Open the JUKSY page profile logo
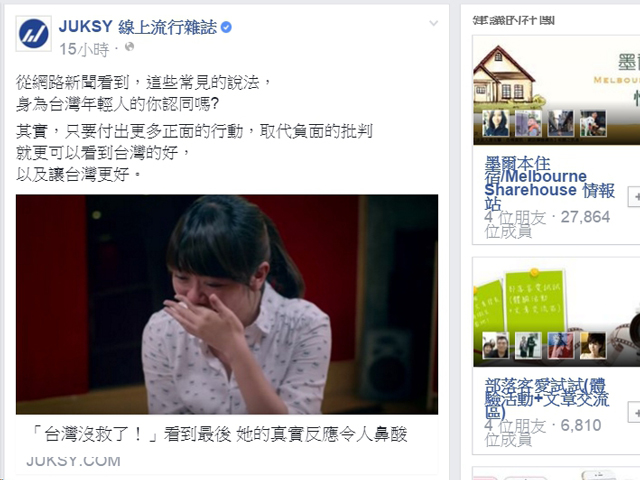This screenshot has width=640, height=480. pos(33,33)
